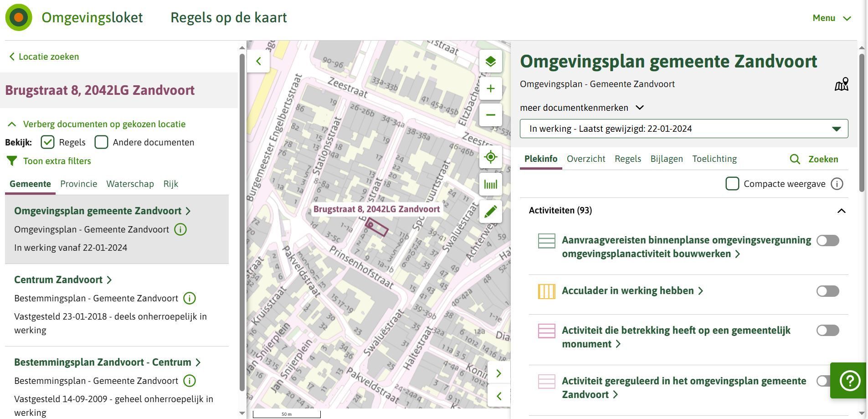Open Acculader in werking hebben details
868x419 pixels.
coord(632,290)
